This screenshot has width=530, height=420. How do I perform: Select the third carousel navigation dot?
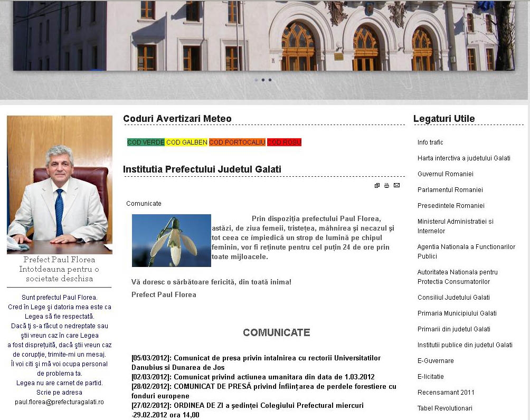point(270,80)
